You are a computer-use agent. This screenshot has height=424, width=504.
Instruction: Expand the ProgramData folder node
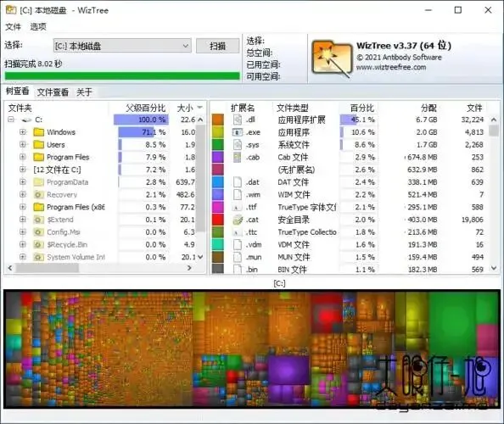click(23, 182)
